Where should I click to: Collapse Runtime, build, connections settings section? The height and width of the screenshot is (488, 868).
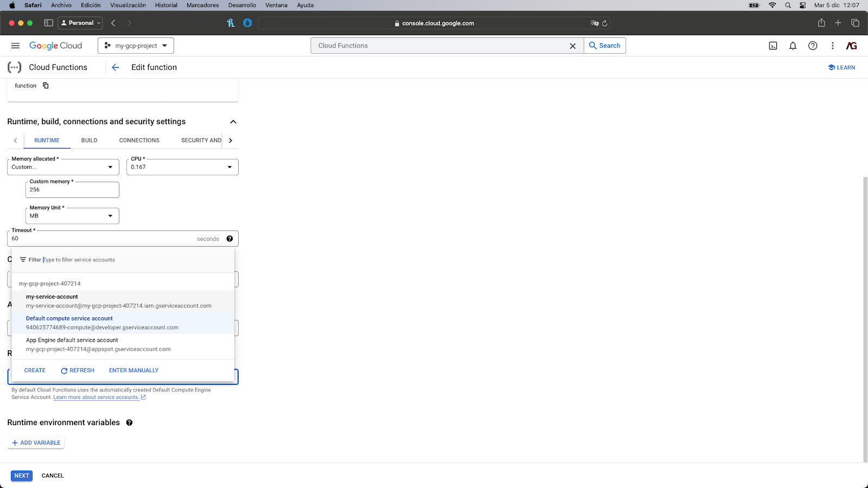click(233, 122)
